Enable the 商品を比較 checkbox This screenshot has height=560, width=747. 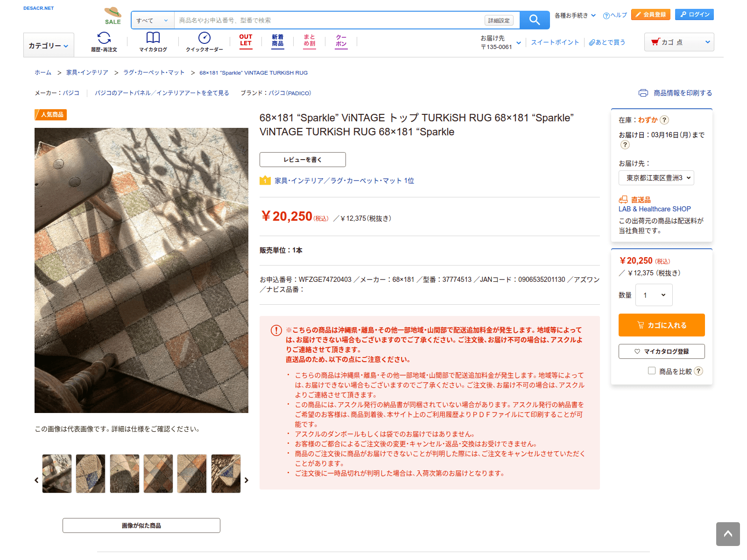coord(652,371)
